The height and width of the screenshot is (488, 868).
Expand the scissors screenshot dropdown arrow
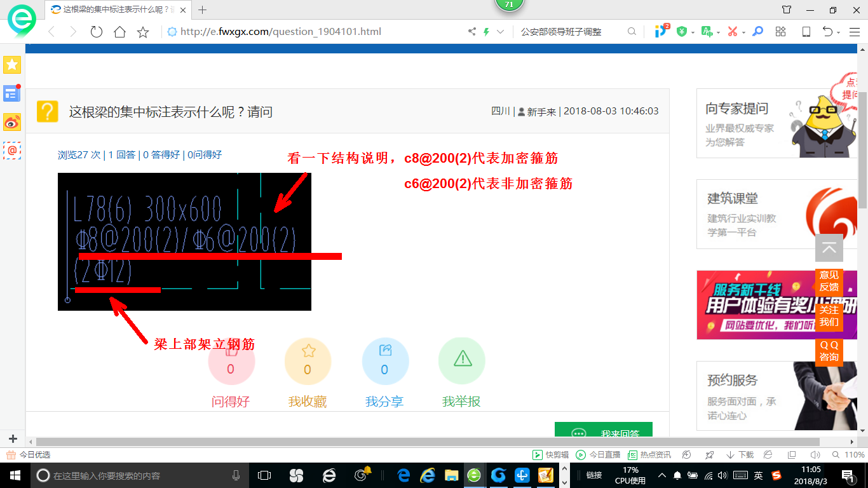[x=743, y=32]
